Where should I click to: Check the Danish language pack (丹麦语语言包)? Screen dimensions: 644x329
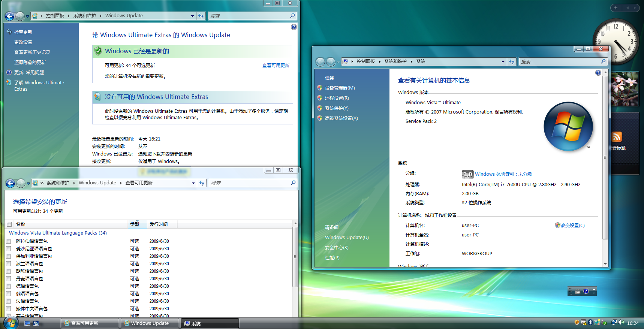(9, 279)
